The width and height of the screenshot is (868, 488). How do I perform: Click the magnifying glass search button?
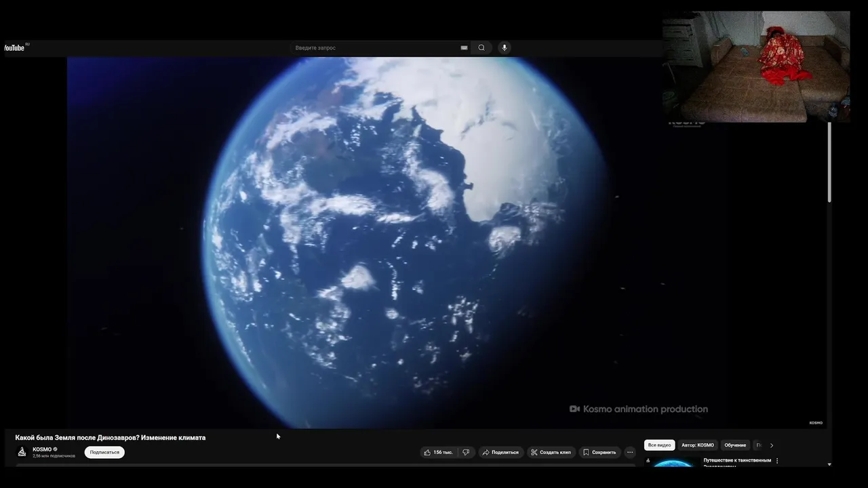tap(481, 47)
